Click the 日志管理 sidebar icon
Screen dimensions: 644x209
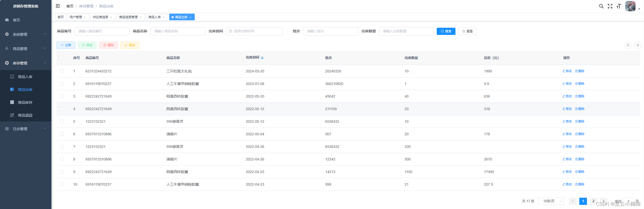(7, 129)
